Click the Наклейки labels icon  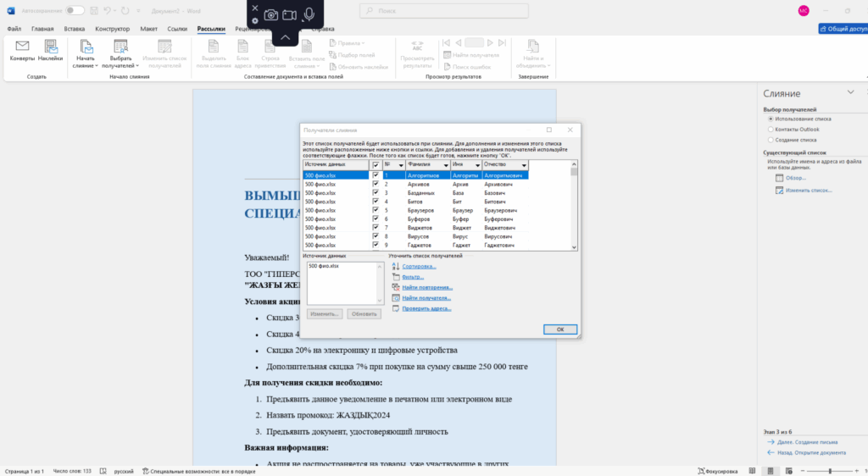[x=50, y=46]
